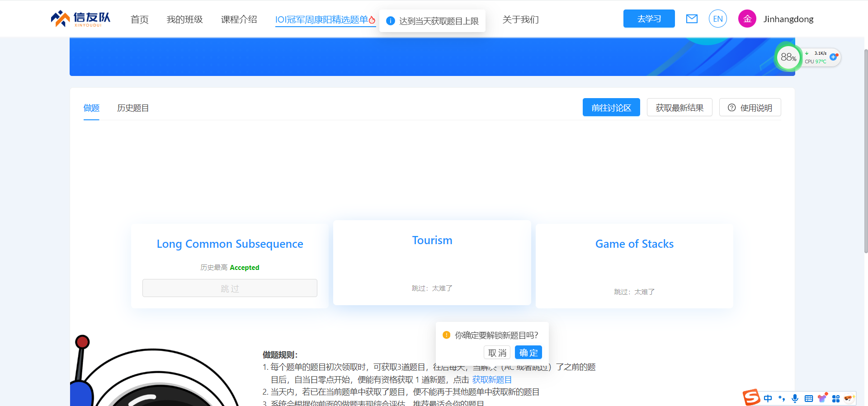Toggle the 中 Chinese input mode
This screenshot has height=406, width=868.
coord(768,398)
